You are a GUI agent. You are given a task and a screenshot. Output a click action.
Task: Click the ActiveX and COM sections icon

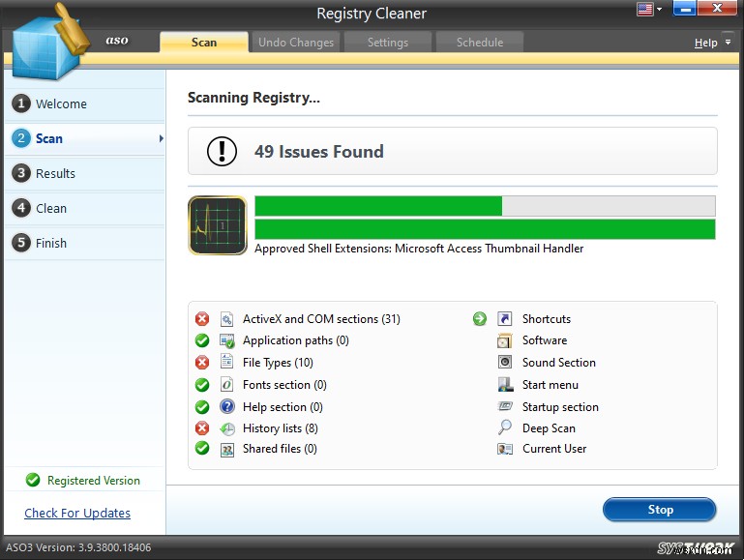(x=226, y=319)
